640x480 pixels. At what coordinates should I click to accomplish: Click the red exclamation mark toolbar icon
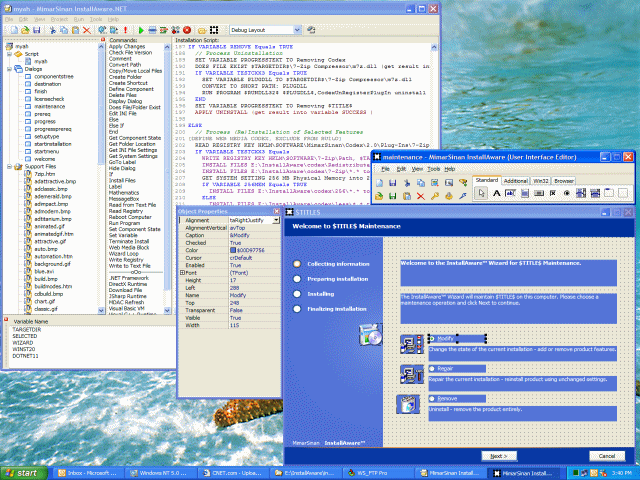[x=125, y=30]
